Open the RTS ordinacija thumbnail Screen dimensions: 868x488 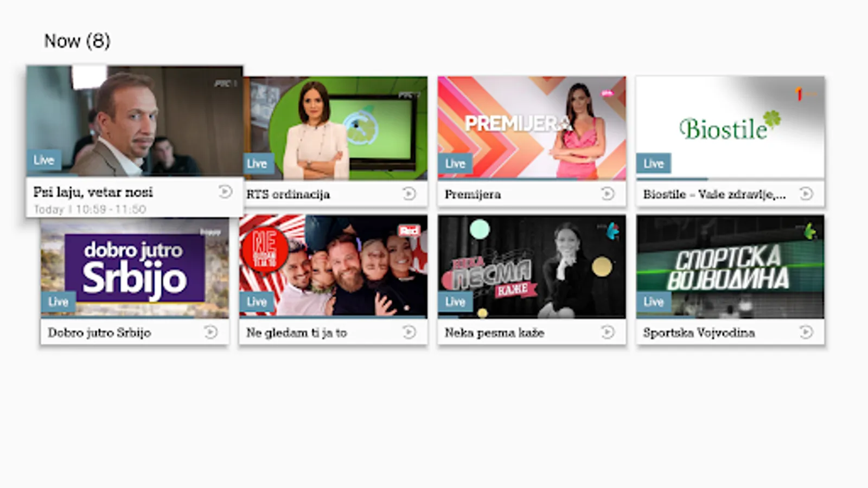335,128
